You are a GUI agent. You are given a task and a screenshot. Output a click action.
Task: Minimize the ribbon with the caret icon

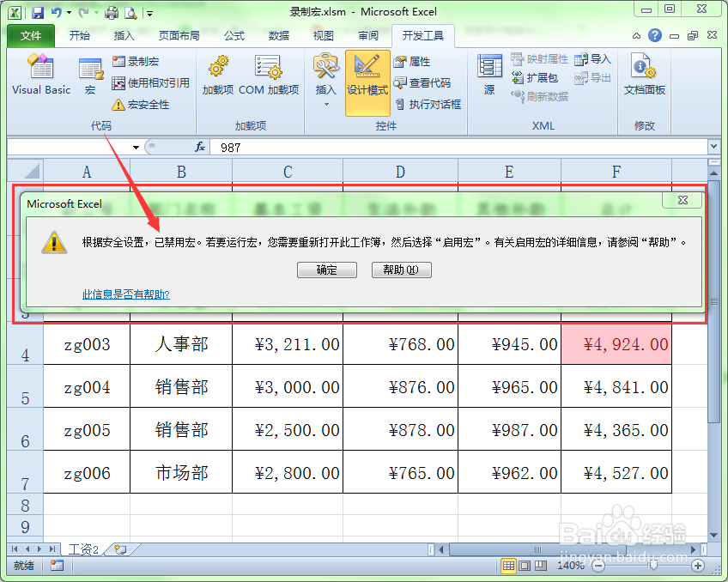pyautogui.click(x=636, y=36)
